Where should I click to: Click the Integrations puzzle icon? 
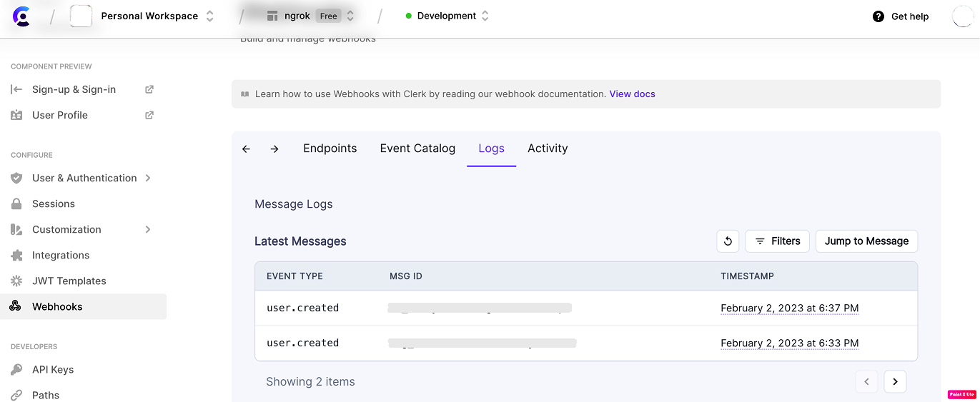point(16,255)
